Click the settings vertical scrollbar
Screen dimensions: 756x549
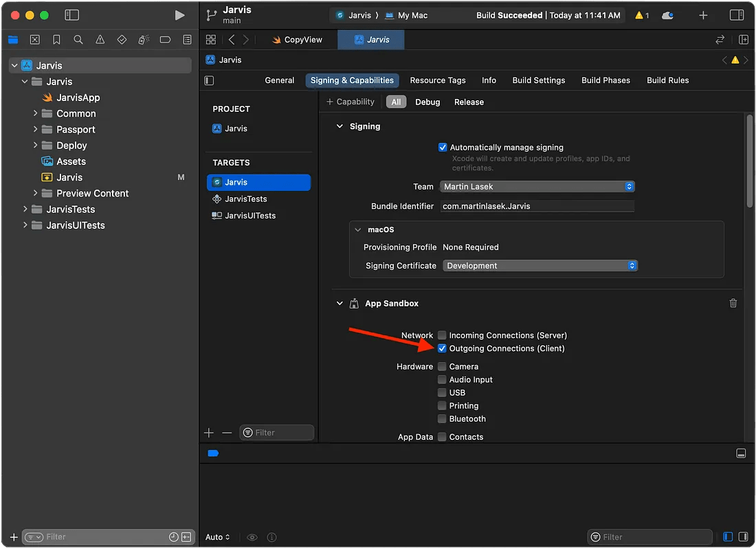point(750,161)
